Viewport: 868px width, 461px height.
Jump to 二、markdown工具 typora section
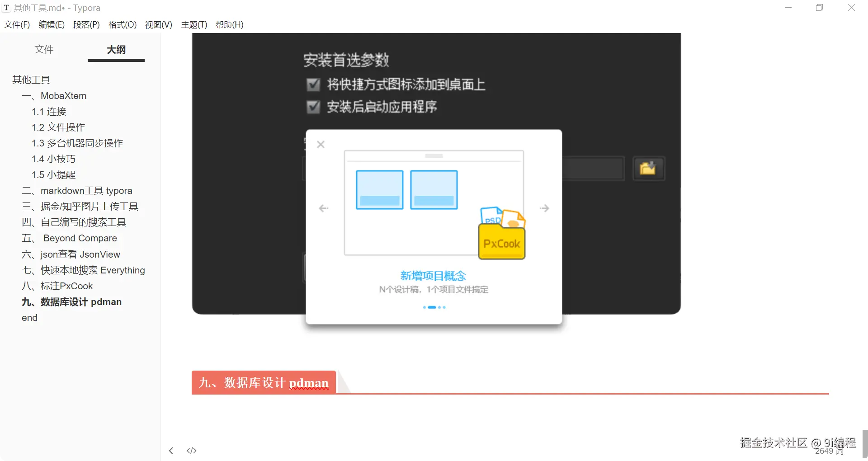[x=77, y=191]
